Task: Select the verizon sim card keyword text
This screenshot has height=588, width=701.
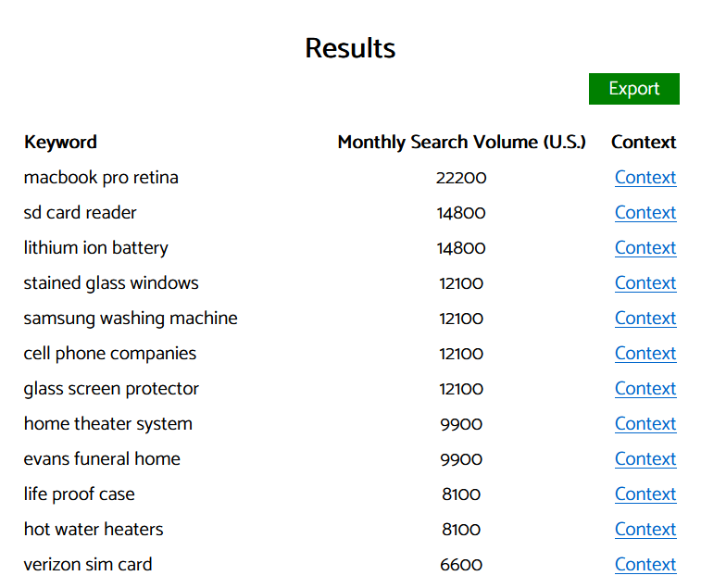Action: tap(88, 565)
